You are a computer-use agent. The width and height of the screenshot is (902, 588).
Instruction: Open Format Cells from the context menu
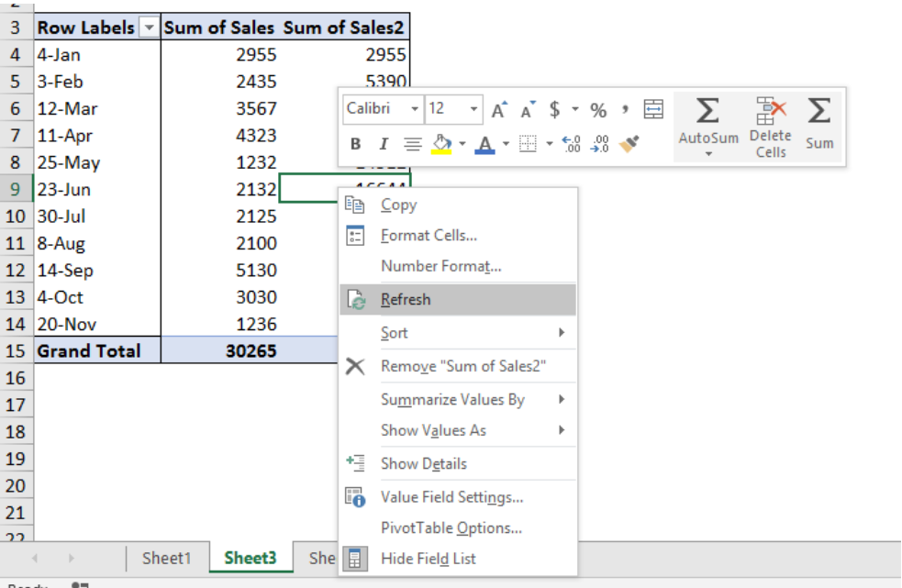[459, 236]
